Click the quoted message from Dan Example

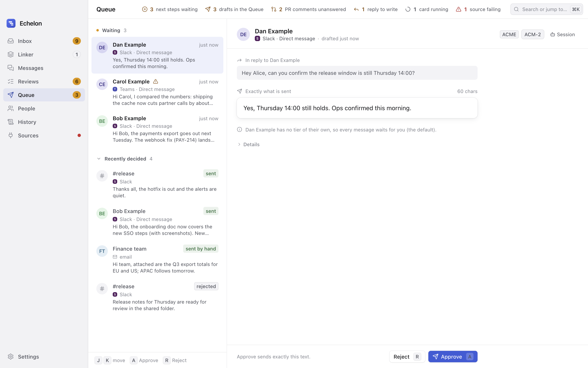(357, 73)
